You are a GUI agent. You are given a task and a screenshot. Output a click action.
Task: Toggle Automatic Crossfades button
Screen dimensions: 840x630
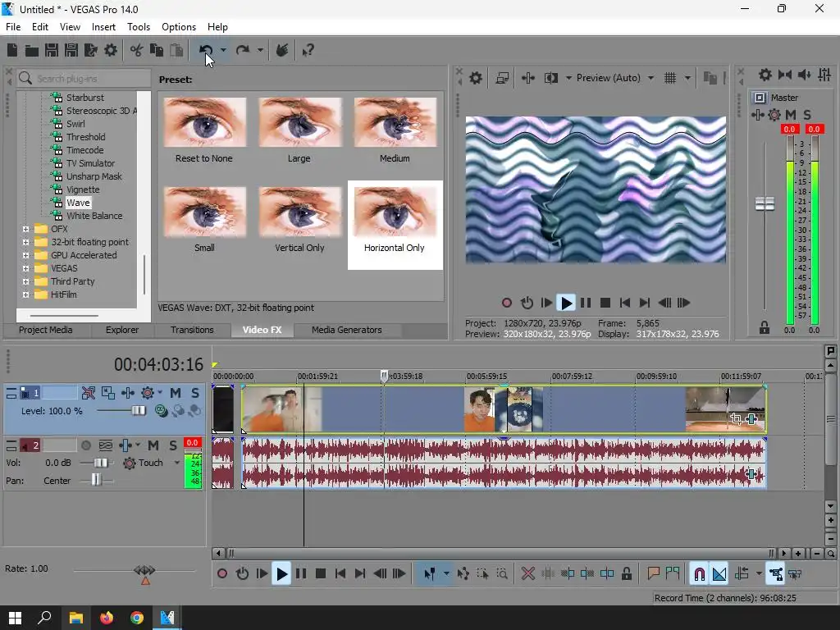point(719,573)
